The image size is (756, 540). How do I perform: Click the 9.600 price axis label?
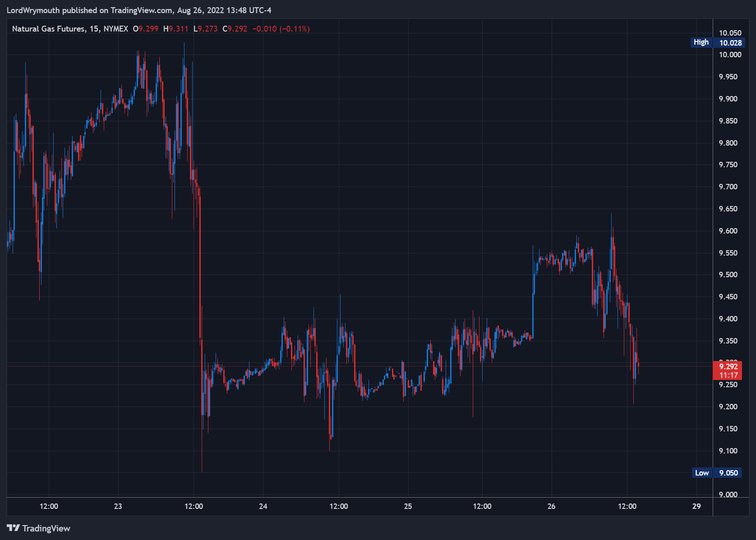[x=728, y=231]
